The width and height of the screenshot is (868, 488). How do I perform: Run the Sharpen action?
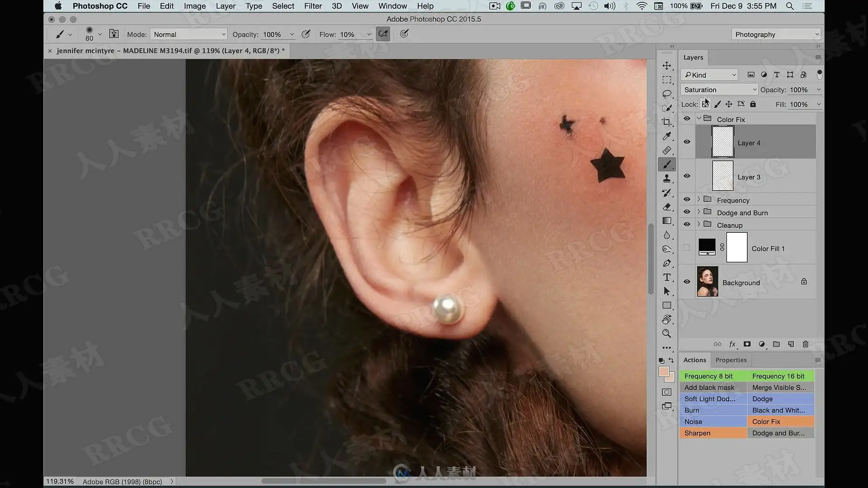point(713,433)
